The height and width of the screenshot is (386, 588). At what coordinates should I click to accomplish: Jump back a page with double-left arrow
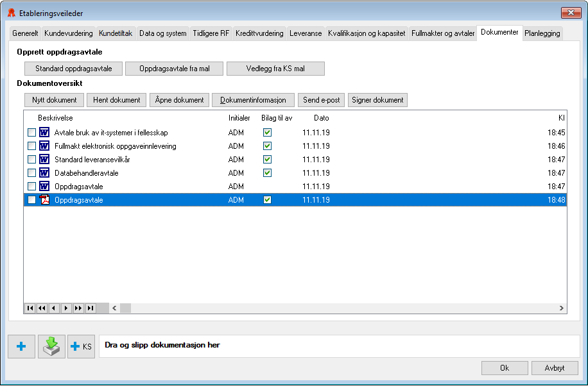[x=42, y=308]
